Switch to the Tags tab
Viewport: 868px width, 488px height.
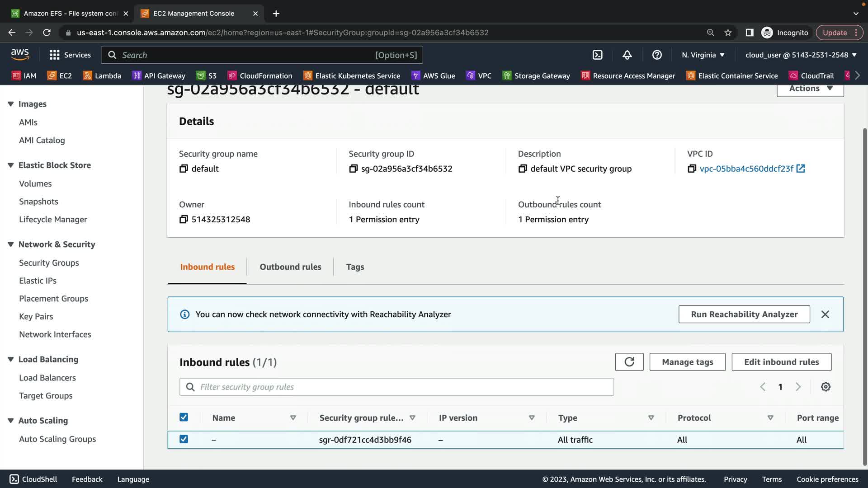coord(355,267)
